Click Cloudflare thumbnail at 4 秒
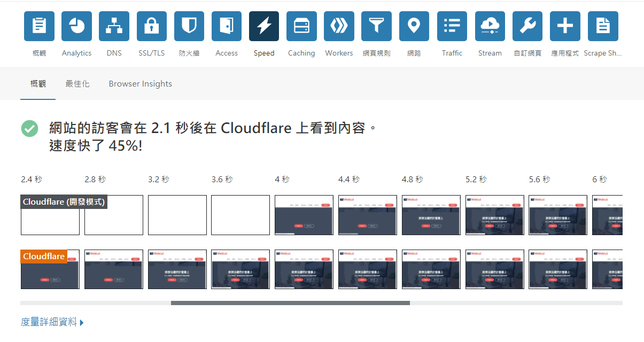 click(304, 269)
